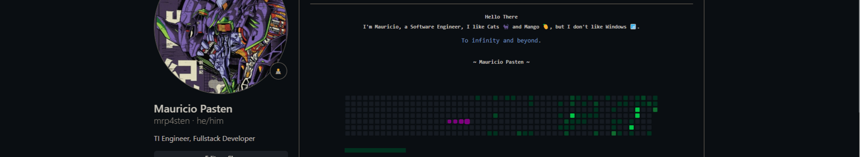
Task: Click the mrp4sten username text
Action: [x=172, y=121]
